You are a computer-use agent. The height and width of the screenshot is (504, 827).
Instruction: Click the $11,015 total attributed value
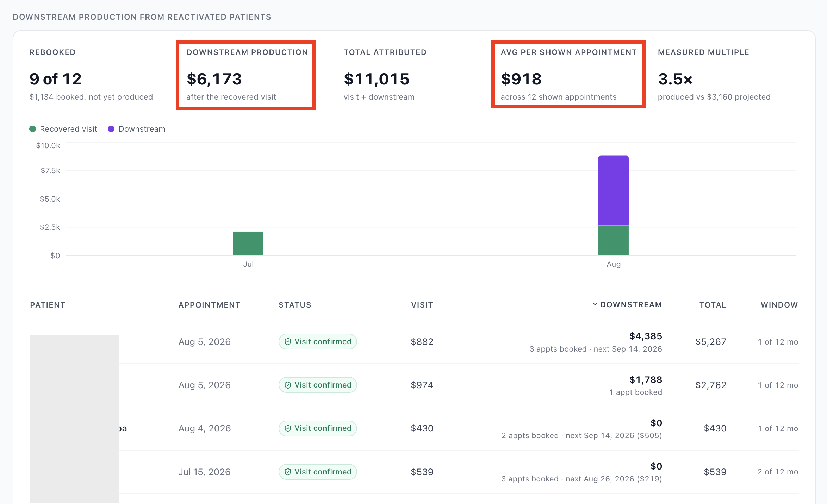pyautogui.click(x=377, y=79)
